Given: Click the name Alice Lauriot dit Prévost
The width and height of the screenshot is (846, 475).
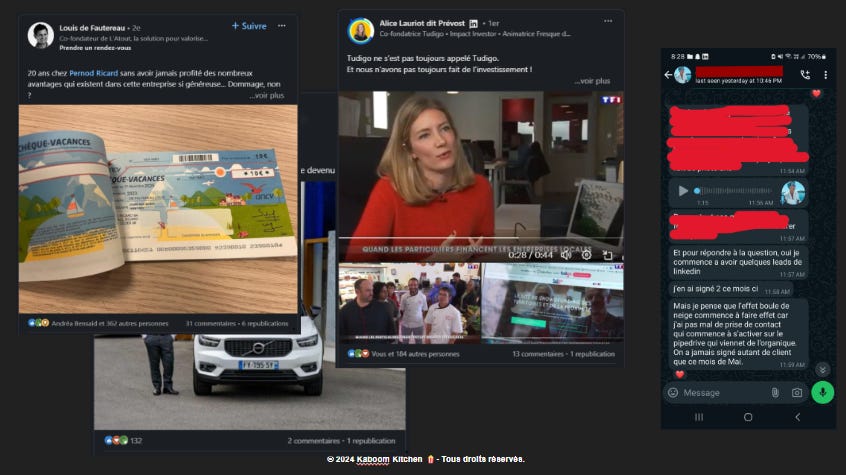Looking at the screenshot, I should (x=422, y=23).
